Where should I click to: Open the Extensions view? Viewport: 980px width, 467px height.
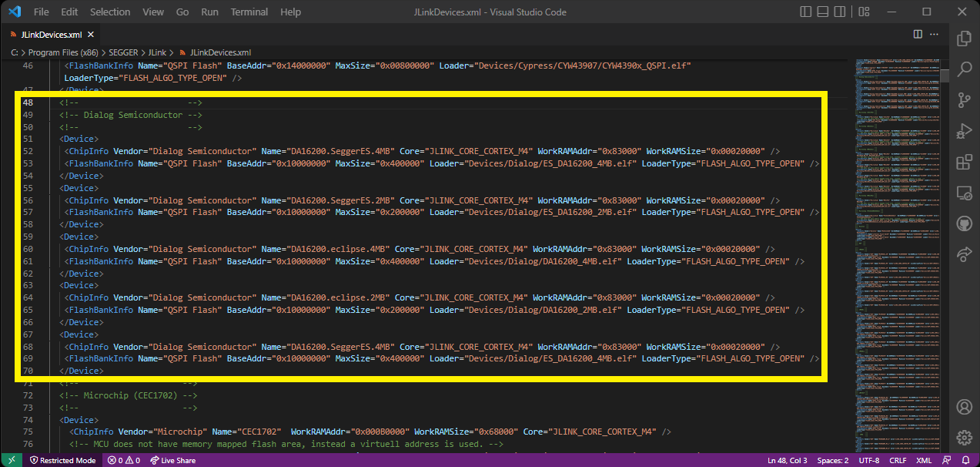964,163
